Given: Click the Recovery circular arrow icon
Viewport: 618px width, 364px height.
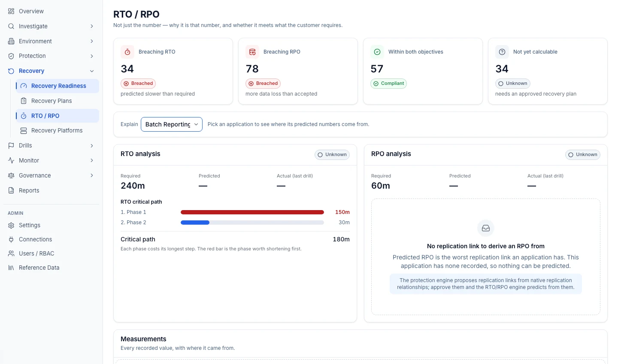Looking at the screenshot, I should tap(11, 71).
